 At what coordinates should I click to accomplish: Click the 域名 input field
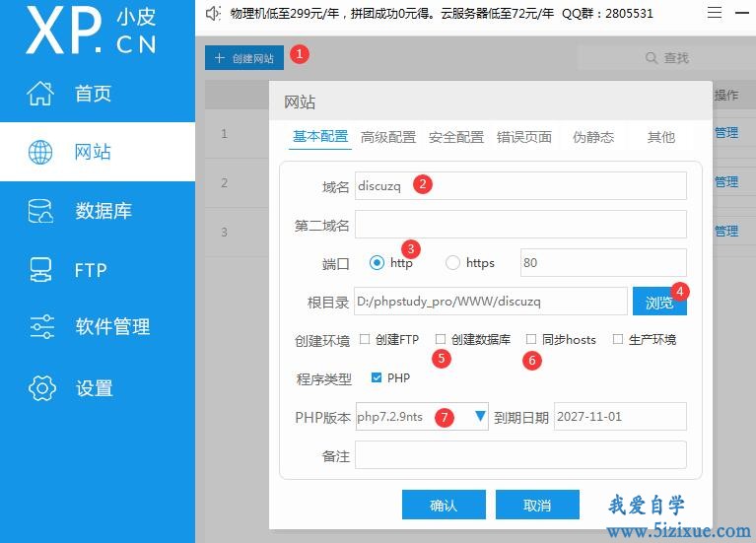[520, 185]
